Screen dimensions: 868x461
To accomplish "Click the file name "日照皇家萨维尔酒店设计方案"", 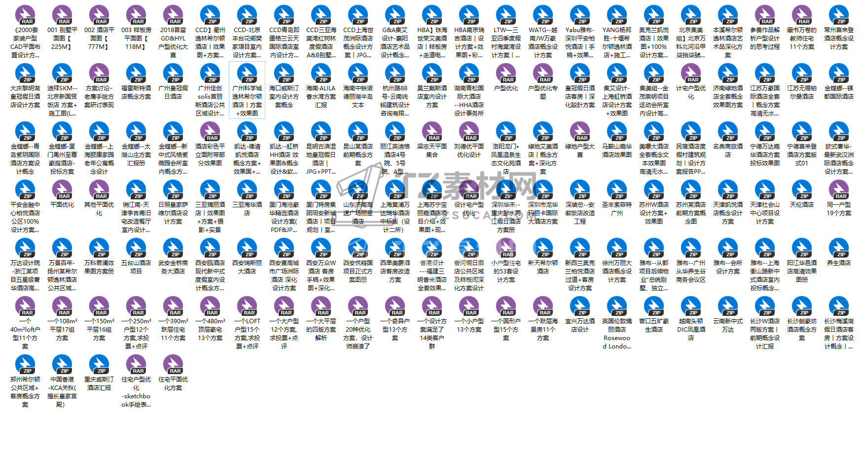I will pyautogui.click(x=173, y=213).
